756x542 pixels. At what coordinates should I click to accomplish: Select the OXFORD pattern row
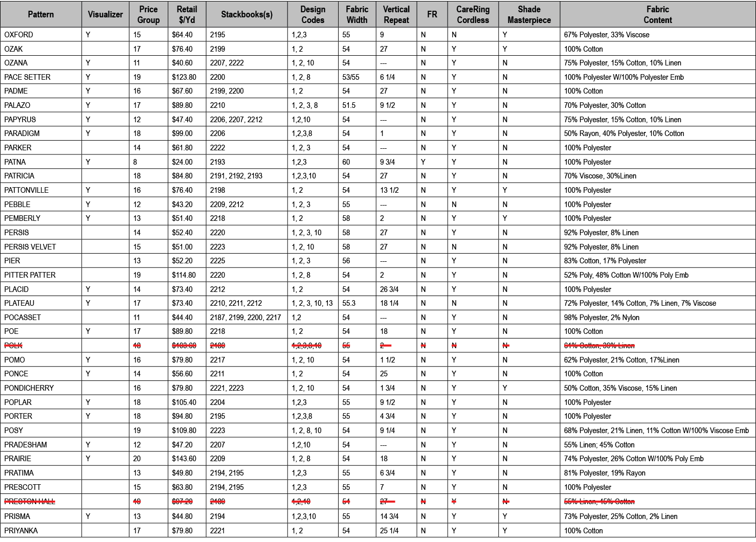coord(40,35)
